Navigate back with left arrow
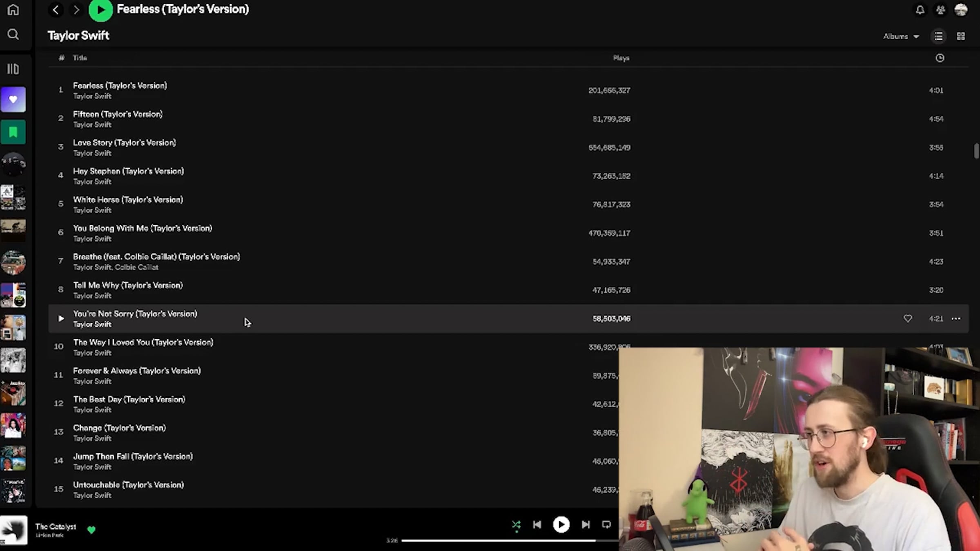 [x=56, y=9]
